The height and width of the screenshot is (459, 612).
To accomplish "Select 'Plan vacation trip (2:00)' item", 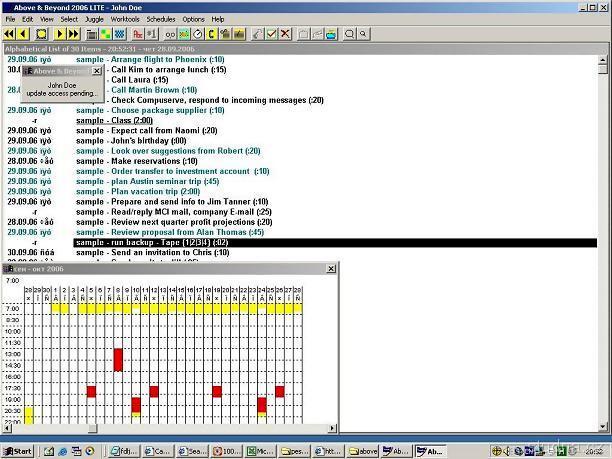I will (x=156, y=191).
